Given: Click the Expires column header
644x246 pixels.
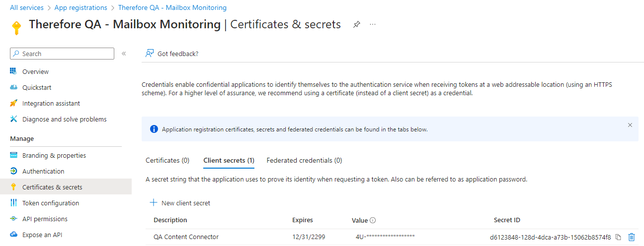Looking at the screenshot, I should pyautogui.click(x=303, y=220).
